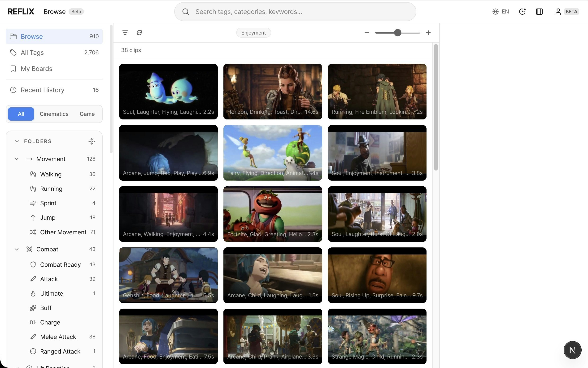Switch to the Game filter
The image size is (588, 368).
coord(87,114)
